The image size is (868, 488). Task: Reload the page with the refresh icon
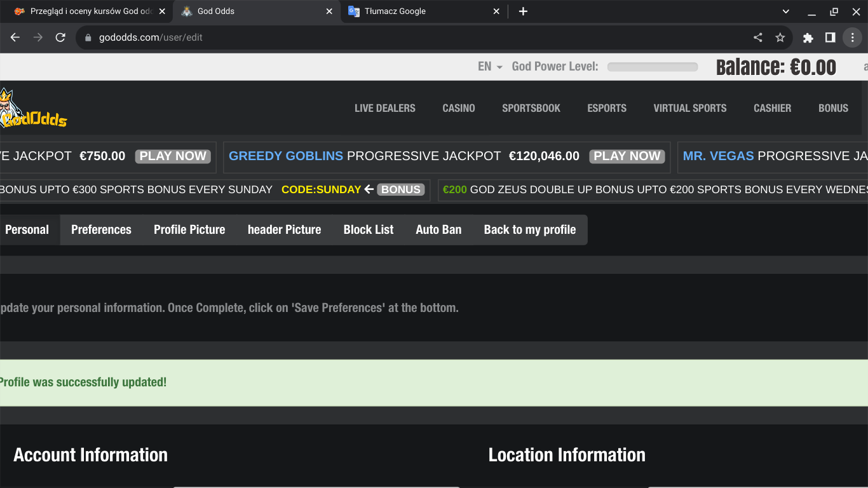(x=60, y=37)
